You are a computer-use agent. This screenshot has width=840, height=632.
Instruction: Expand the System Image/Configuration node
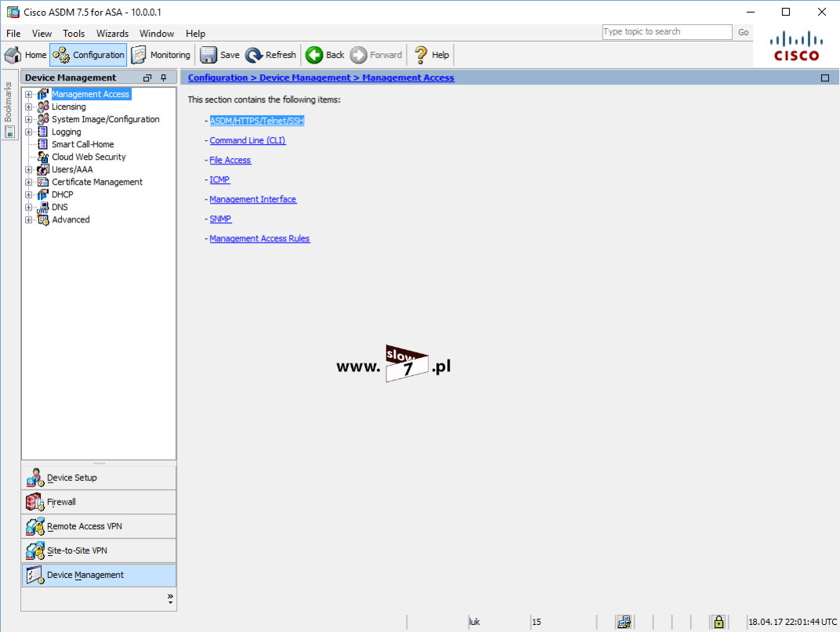[x=28, y=119]
